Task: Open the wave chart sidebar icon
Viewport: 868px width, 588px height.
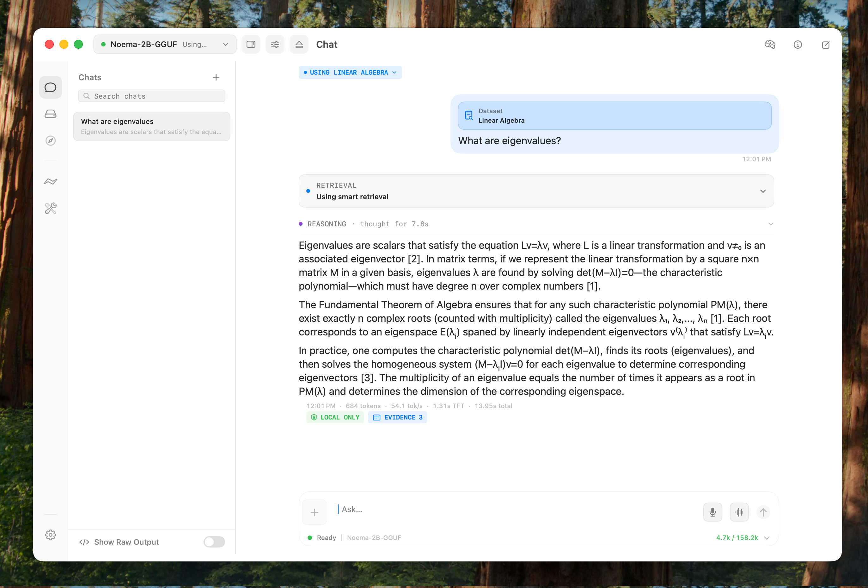Action: (51, 181)
